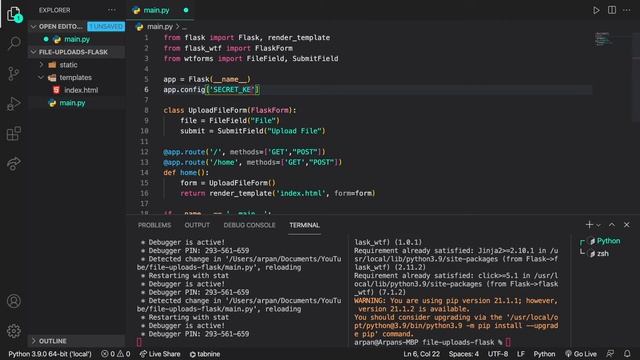Viewport: 640px width, 360px height.
Task: Select main.py under Open Editors
Action: pyautogui.click(x=77, y=40)
